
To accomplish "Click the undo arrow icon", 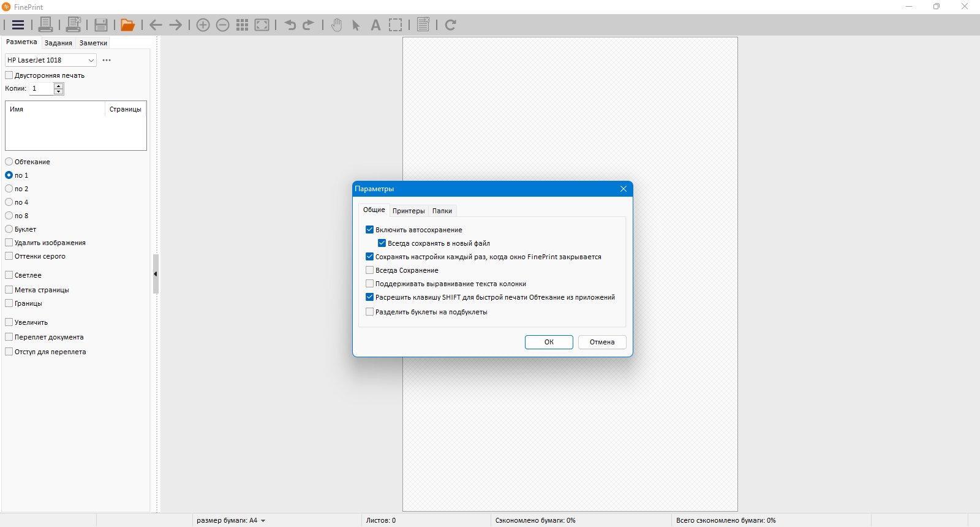I will click(x=290, y=25).
